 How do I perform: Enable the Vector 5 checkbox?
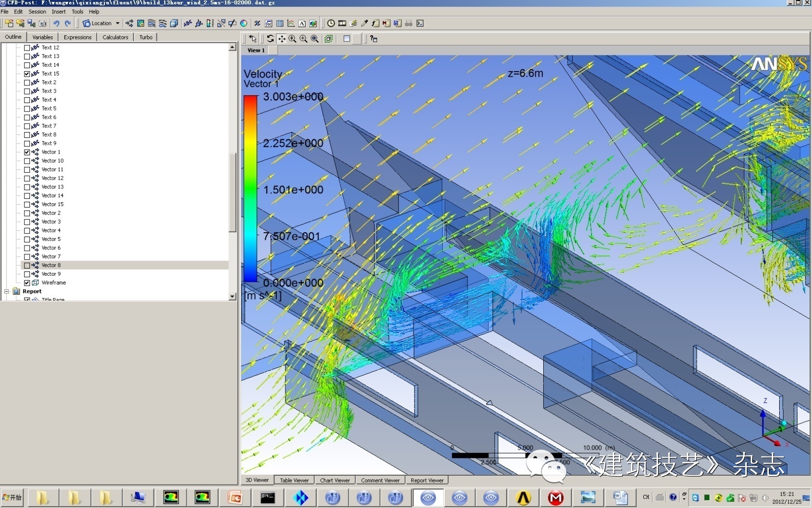27,239
